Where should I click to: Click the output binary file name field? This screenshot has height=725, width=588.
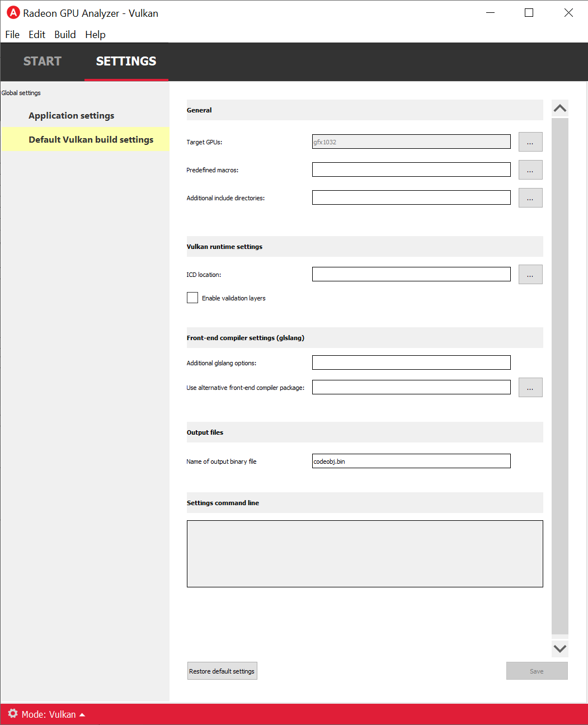point(411,462)
